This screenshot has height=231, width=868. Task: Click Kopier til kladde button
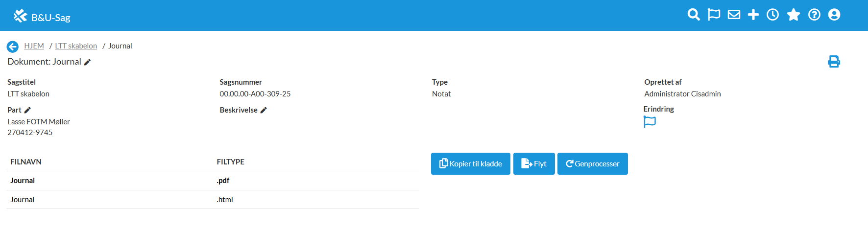[x=471, y=164]
